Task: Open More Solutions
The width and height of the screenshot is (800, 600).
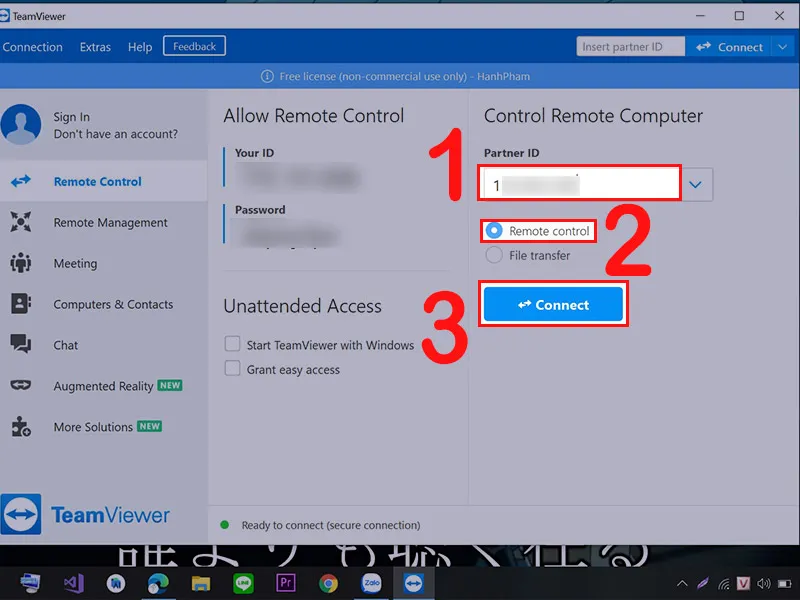Action: (x=93, y=427)
